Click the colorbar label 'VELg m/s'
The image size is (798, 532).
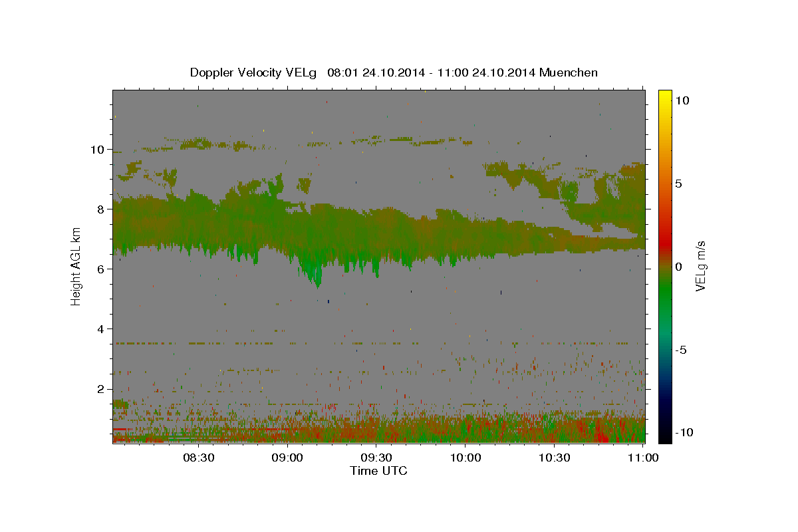[x=701, y=267]
